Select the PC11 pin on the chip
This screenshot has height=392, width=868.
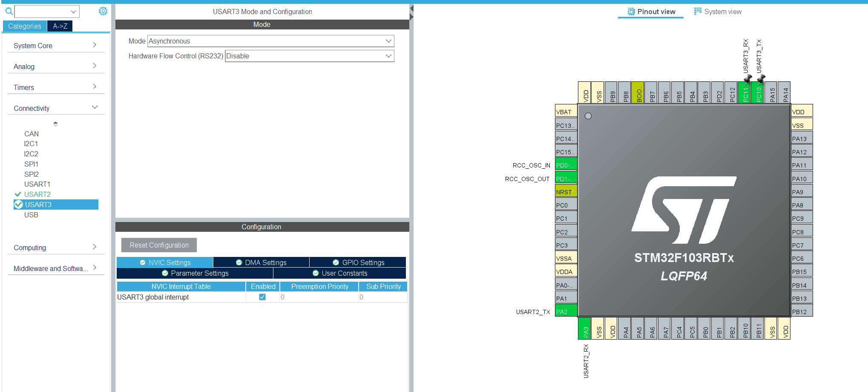pyautogui.click(x=744, y=92)
